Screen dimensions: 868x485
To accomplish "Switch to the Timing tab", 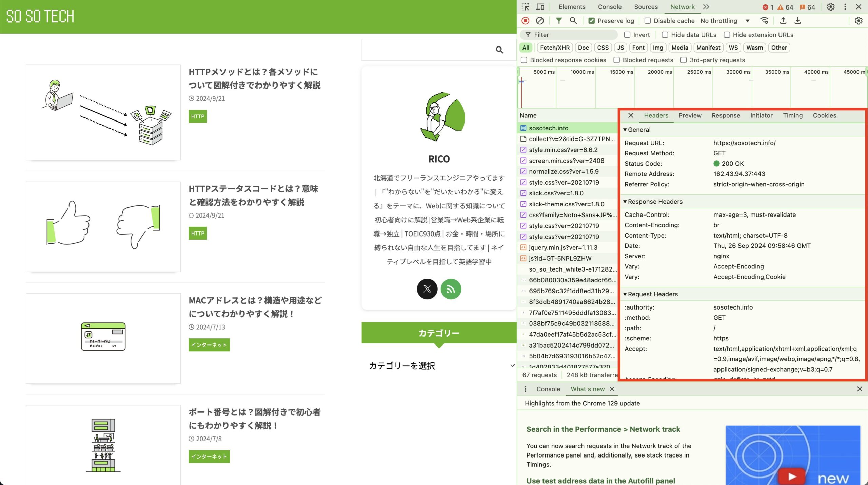I will pyautogui.click(x=792, y=115).
